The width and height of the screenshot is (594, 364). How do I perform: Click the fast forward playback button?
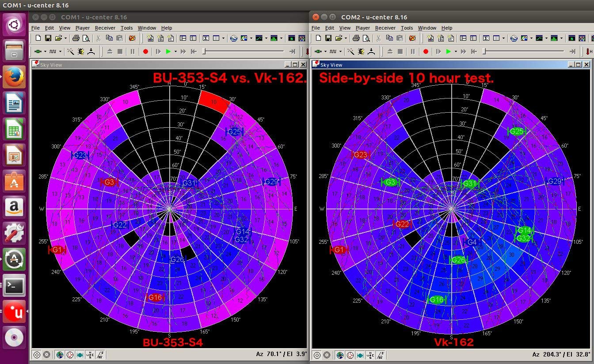point(183,51)
